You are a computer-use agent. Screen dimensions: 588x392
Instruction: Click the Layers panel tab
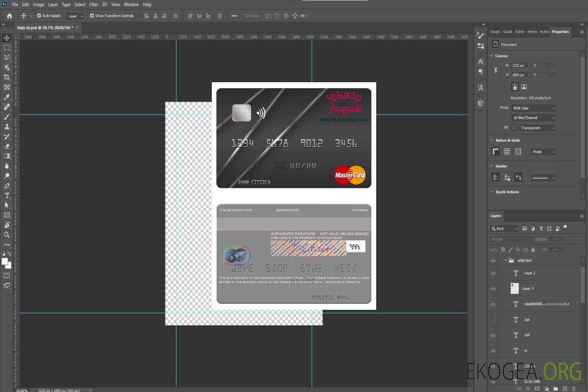point(496,216)
